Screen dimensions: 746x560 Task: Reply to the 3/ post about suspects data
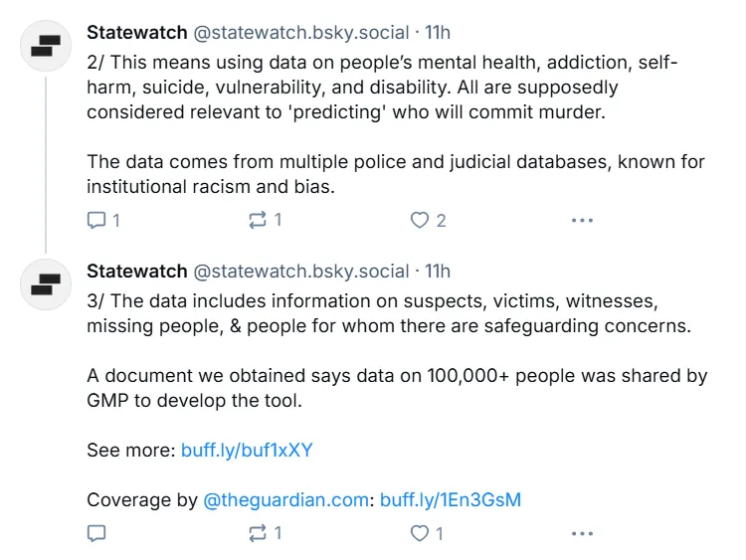(96, 534)
